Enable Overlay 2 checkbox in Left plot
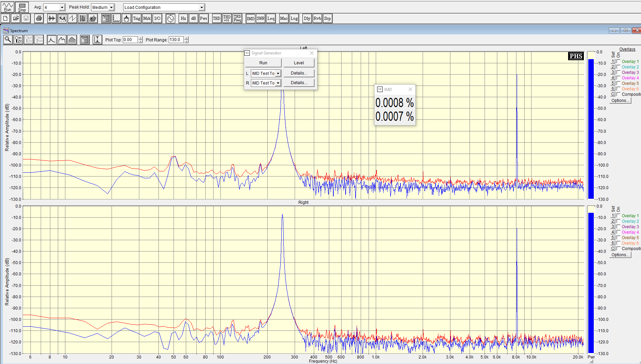 coord(618,67)
